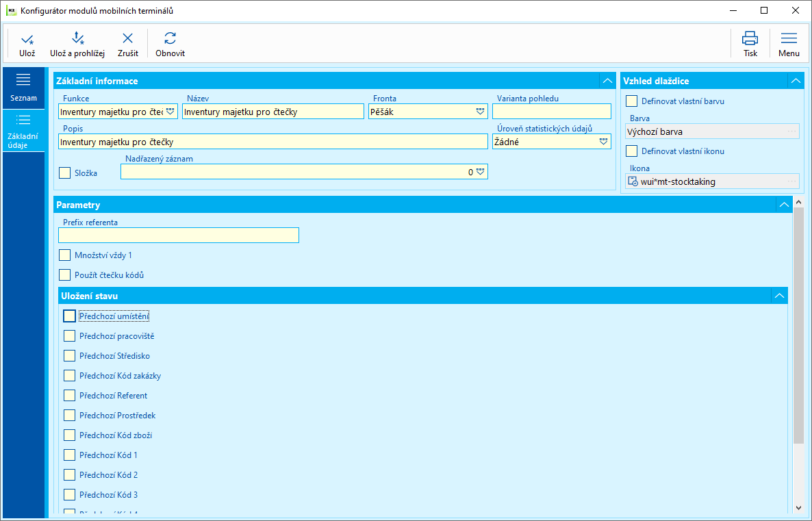Toggle the Použít čtečku kódů checkbox
The width and height of the screenshot is (812, 521).
tap(65, 275)
